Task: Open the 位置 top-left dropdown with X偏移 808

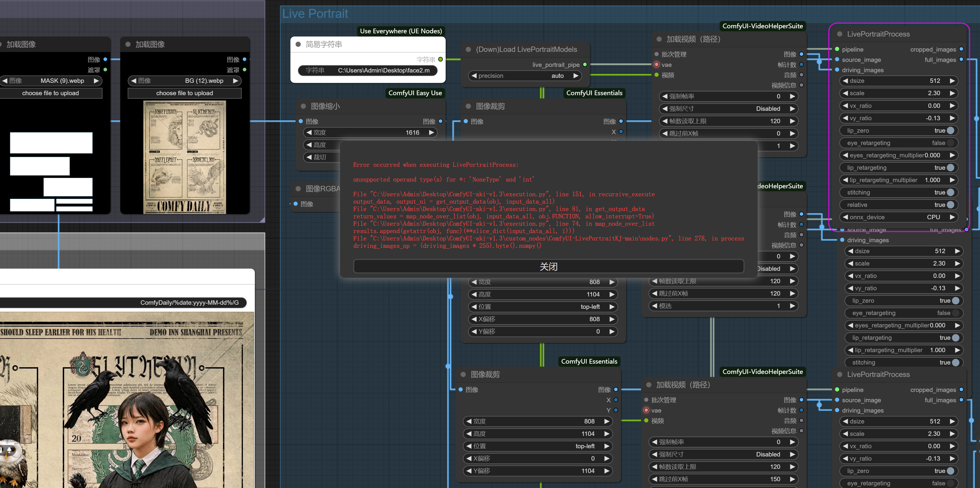Action: (543, 306)
